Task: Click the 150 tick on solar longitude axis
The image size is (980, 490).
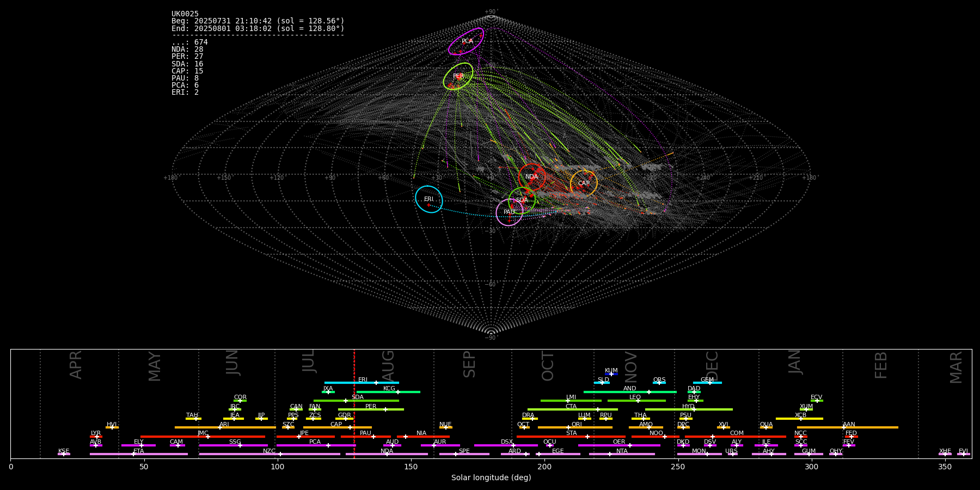Action: 411,467
